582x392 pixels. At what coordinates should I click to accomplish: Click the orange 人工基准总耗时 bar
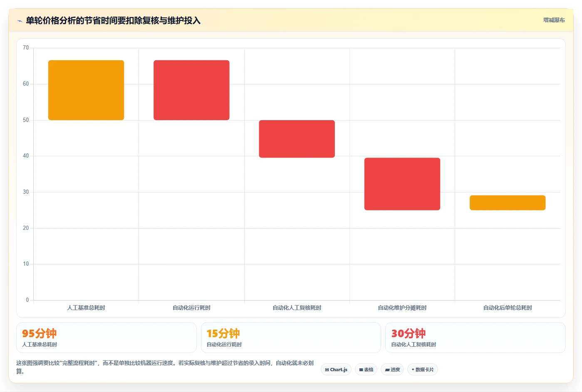tap(86, 90)
